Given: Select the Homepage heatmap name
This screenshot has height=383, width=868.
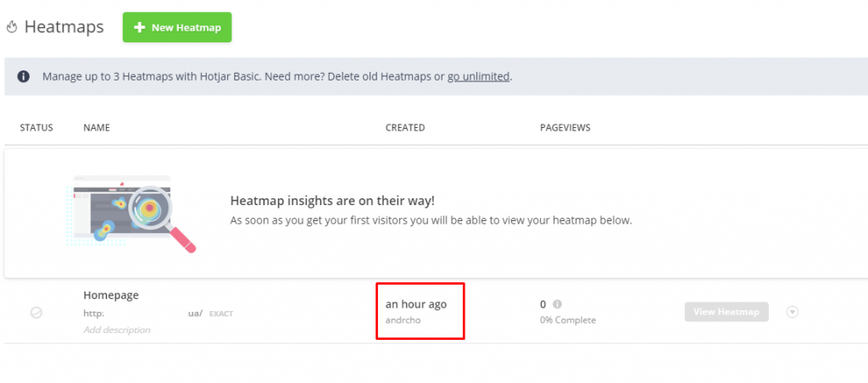Looking at the screenshot, I should (111, 295).
